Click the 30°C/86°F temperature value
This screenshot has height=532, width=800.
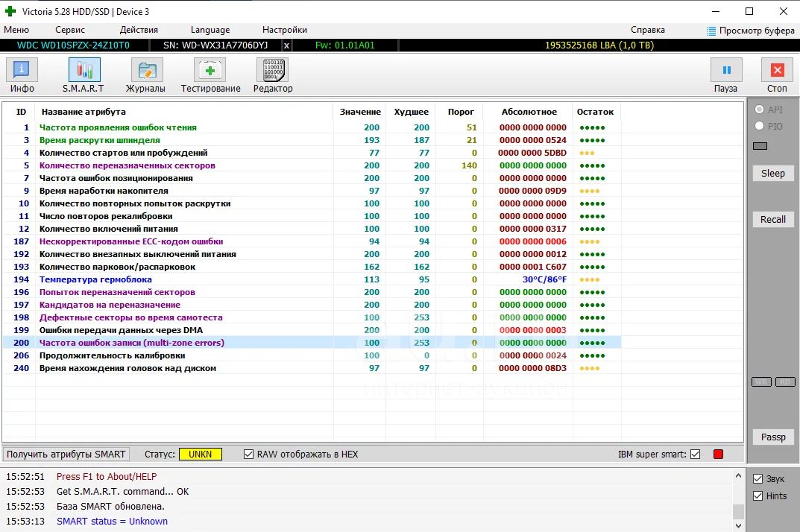point(544,279)
